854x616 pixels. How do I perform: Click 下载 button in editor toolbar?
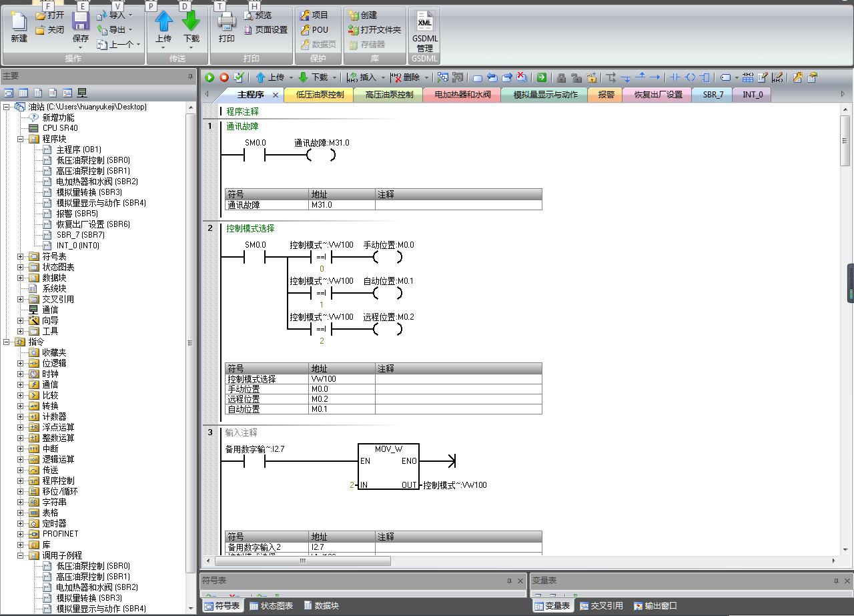(313, 77)
